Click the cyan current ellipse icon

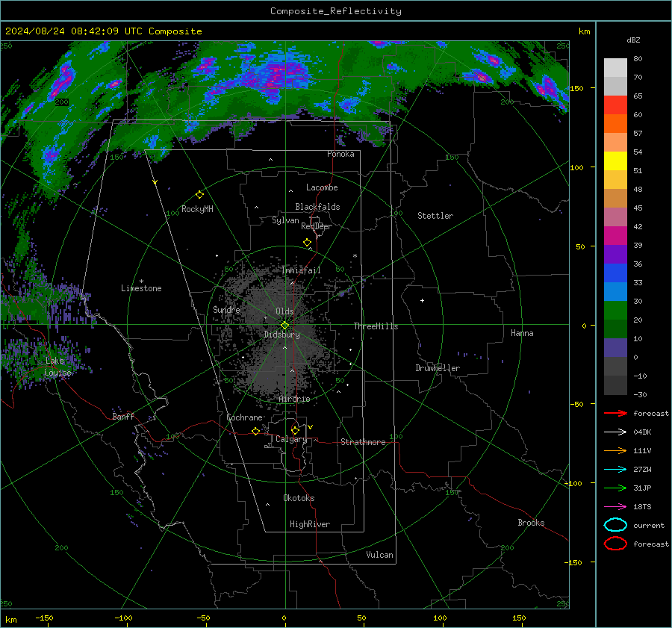click(615, 525)
